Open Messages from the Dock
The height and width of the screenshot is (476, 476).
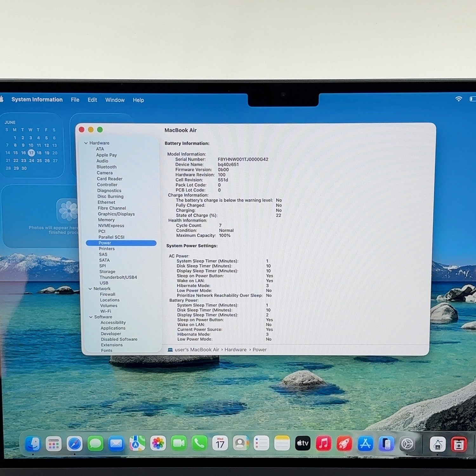coord(96,444)
